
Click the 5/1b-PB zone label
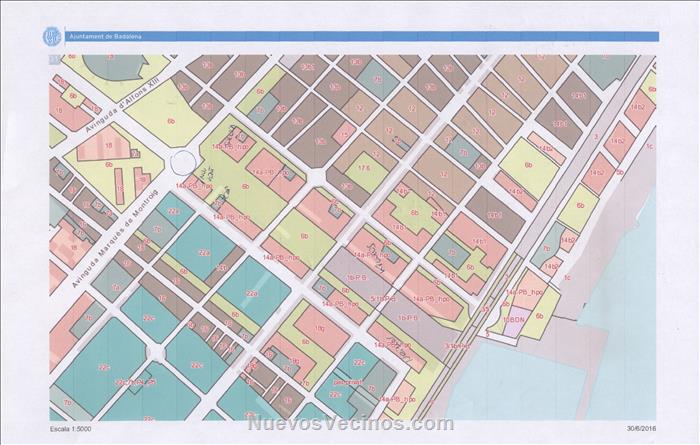click(x=382, y=297)
